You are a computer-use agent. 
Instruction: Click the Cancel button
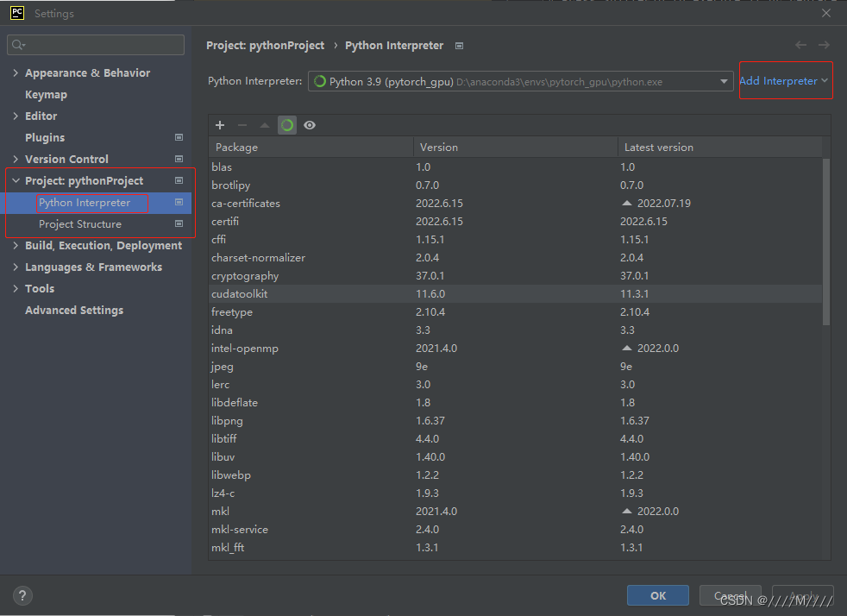point(731,595)
